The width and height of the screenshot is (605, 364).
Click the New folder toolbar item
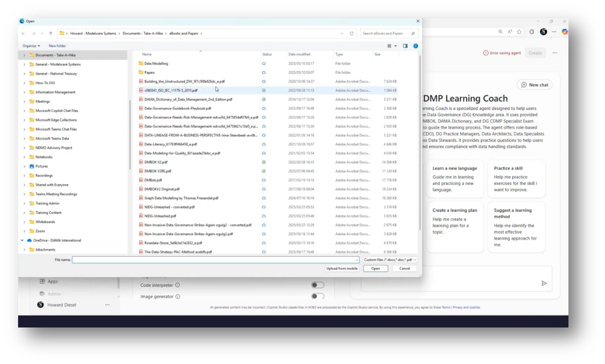click(57, 46)
